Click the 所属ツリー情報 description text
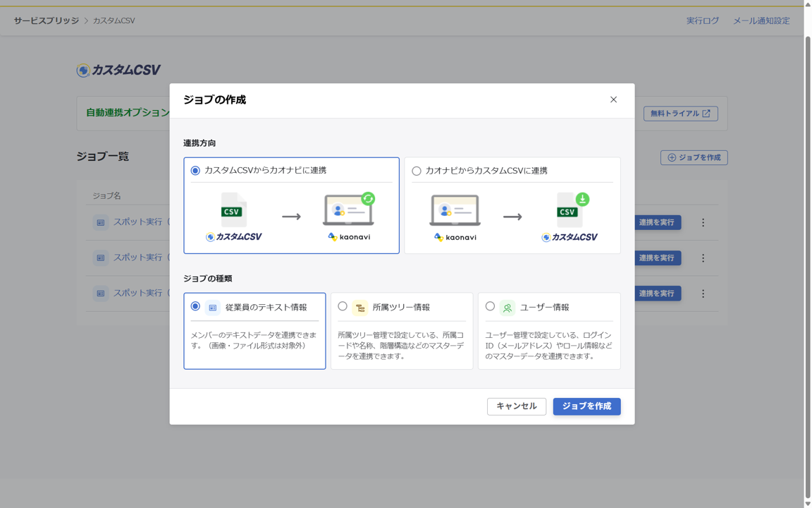 tap(401, 346)
